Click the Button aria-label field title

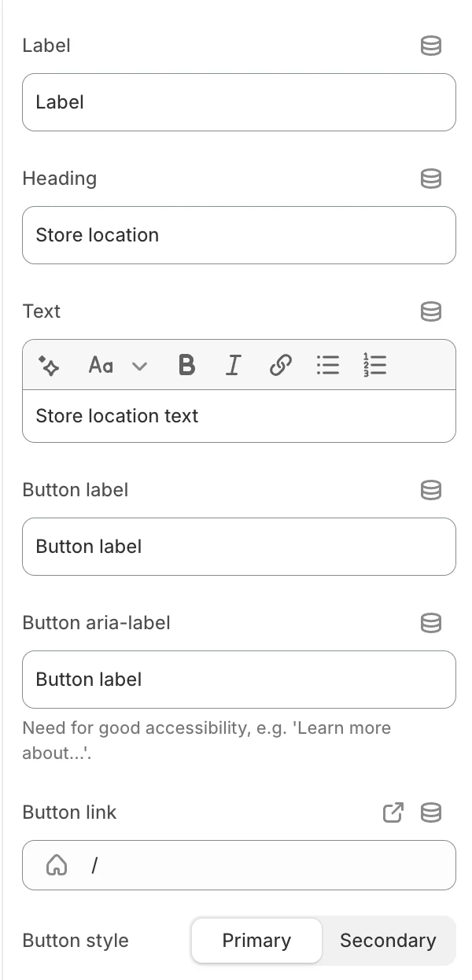point(96,623)
